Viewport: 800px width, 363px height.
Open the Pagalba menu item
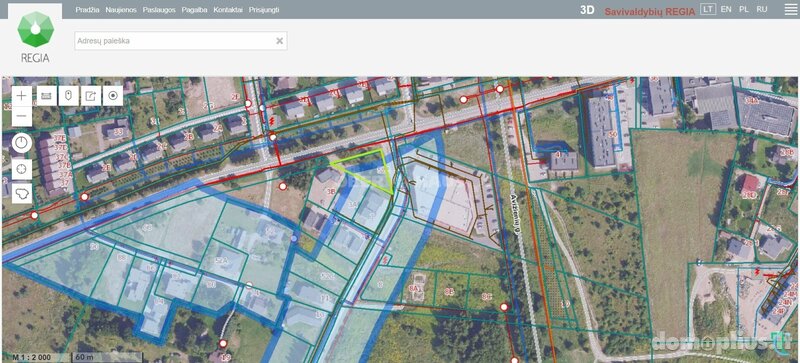coord(194,10)
